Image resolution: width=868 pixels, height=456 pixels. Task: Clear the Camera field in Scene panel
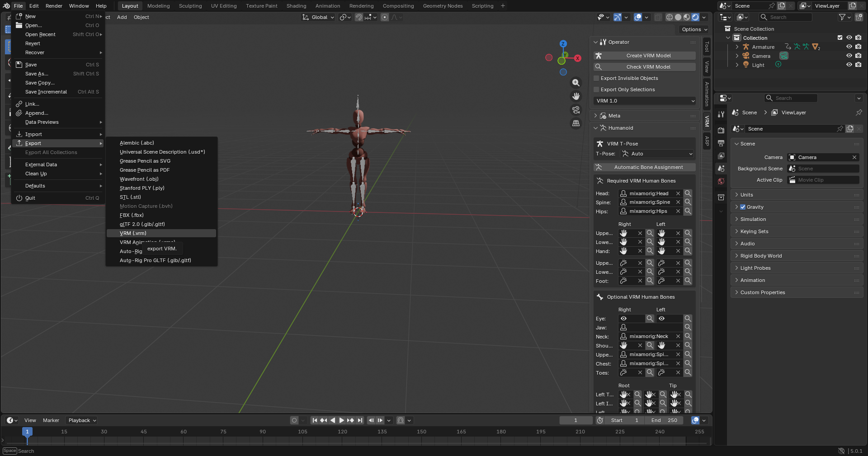click(854, 157)
